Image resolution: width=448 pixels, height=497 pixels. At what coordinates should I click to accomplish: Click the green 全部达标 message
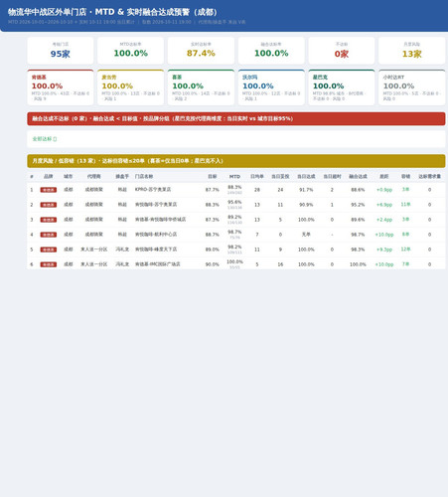coord(45,139)
